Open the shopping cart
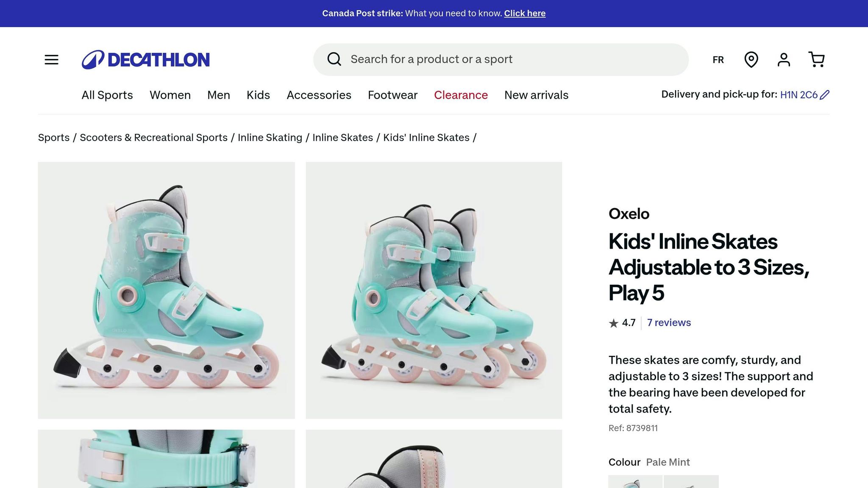Image resolution: width=868 pixels, height=488 pixels. (x=816, y=60)
